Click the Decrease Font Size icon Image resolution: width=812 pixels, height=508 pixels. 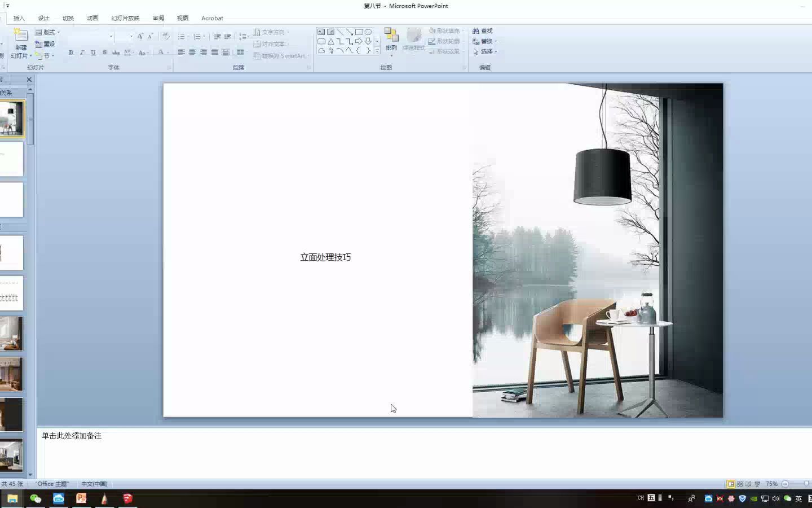pyautogui.click(x=150, y=36)
